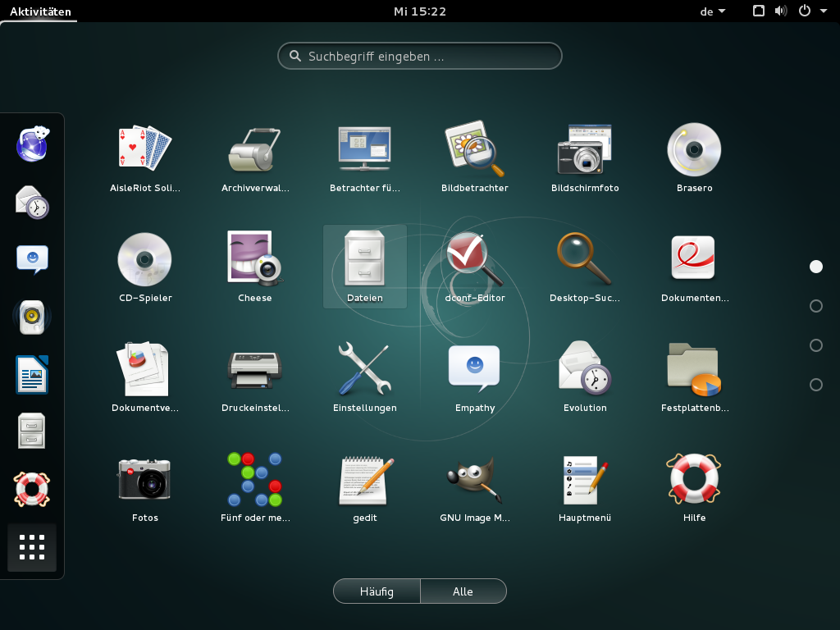Image resolution: width=840 pixels, height=630 pixels.
Task: Click the show applications grid button in dock
Action: click(32, 547)
